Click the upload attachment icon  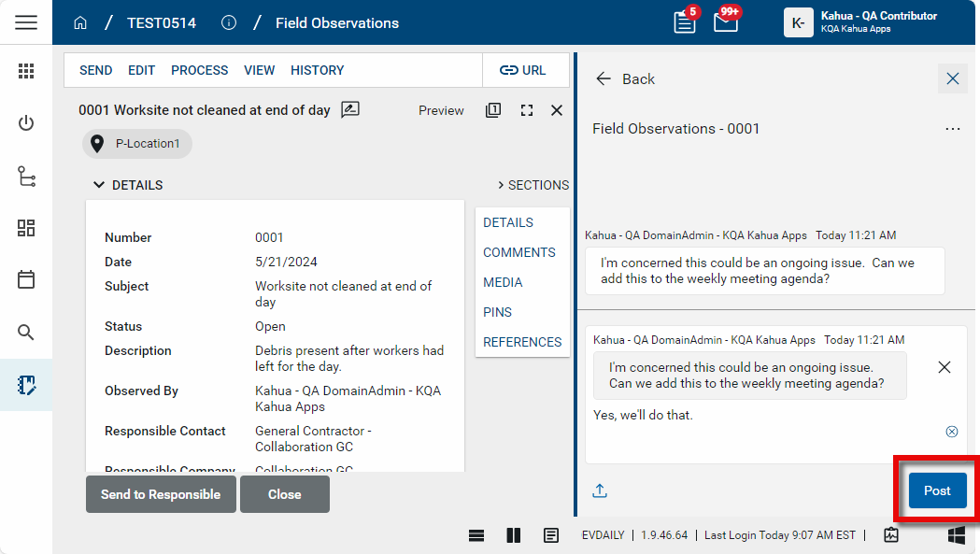click(600, 490)
